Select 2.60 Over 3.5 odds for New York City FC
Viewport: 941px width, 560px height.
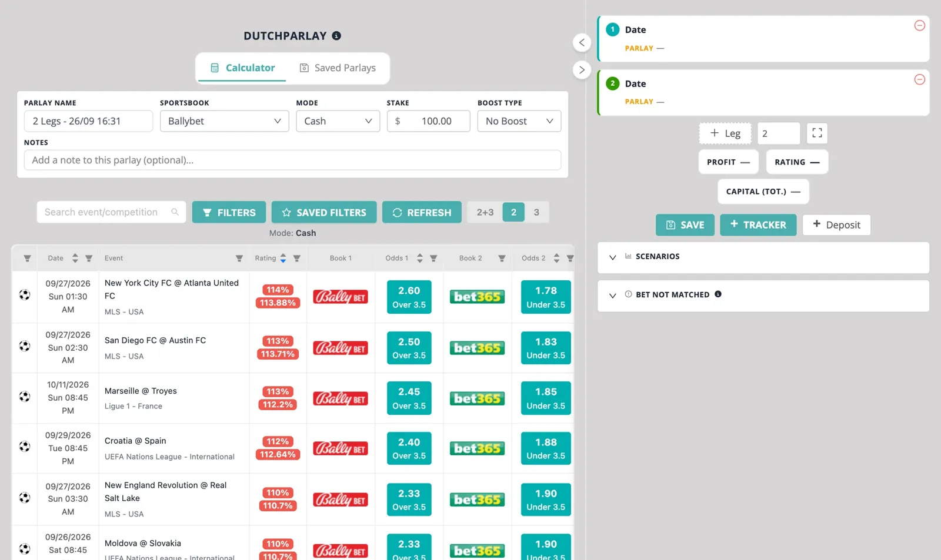(409, 297)
